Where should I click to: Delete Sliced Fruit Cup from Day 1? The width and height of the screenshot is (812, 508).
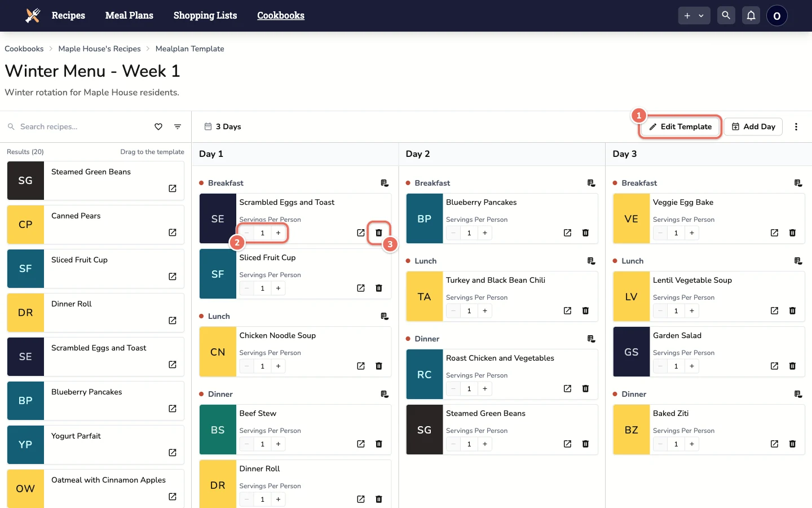[379, 288]
